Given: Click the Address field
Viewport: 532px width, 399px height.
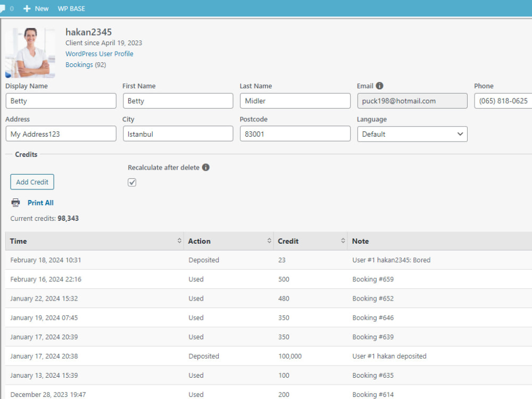Looking at the screenshot, I should [x=61, y=134].
